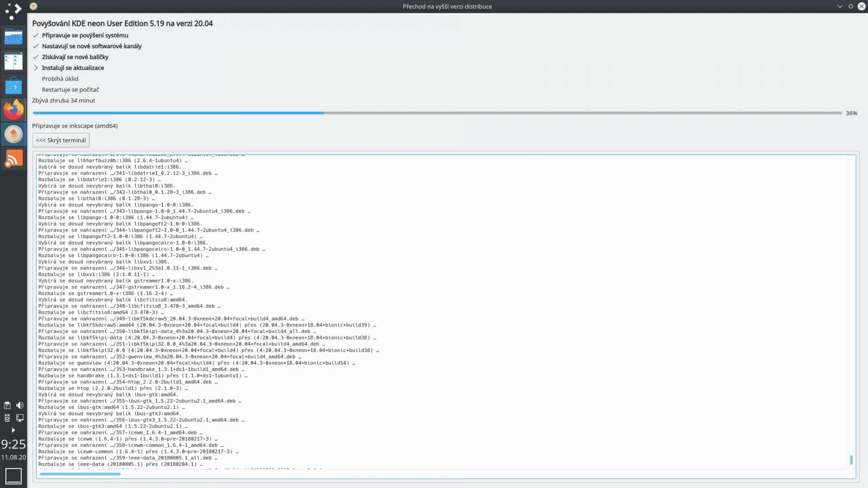Viewport: 868px width, 488px height.
Task: Click the show desktop widget in the corner
Action: [x=13, y=476]
